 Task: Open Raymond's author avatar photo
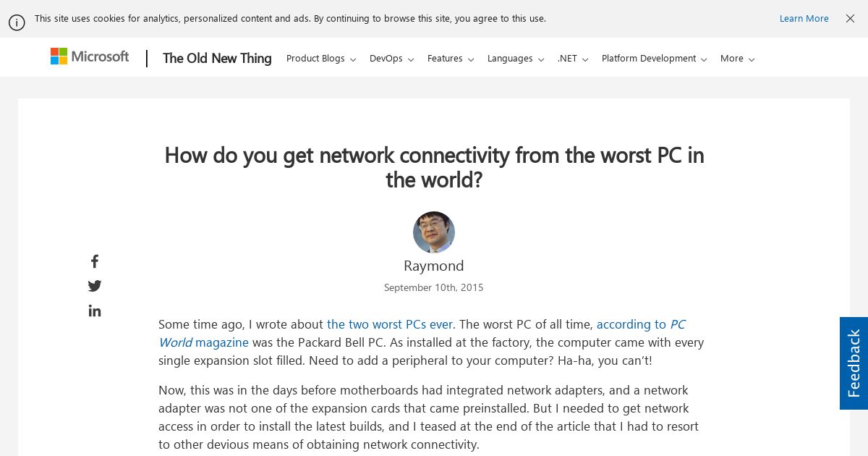434,232
